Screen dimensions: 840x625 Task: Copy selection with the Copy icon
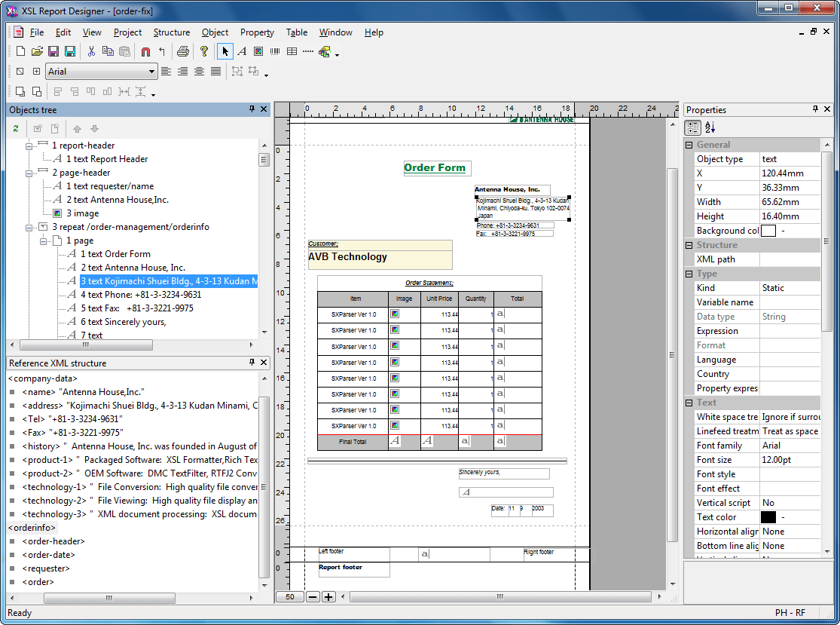[x=108, y=51]
